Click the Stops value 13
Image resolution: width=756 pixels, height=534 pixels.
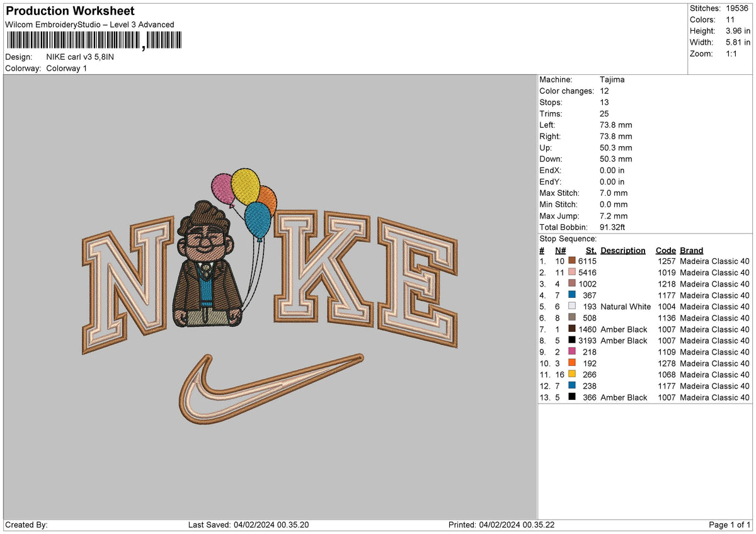click(605, 103)
